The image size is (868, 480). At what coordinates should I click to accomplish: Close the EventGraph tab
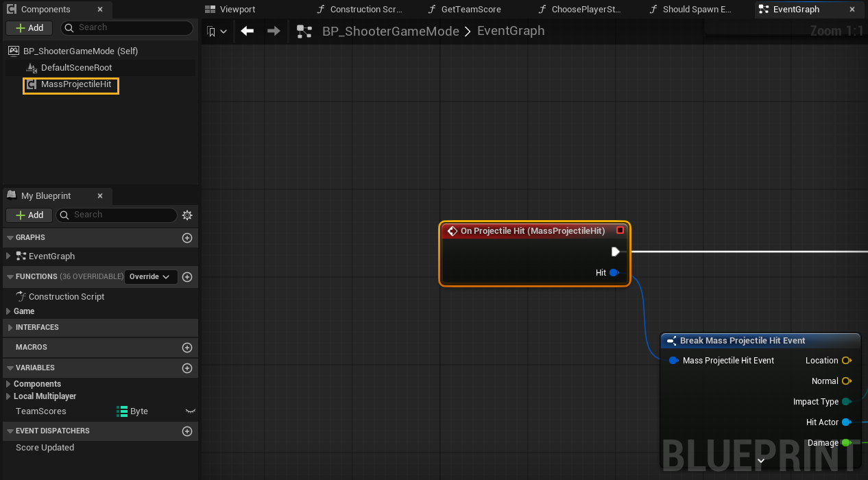pyautogui.click(x=852, y=10)
